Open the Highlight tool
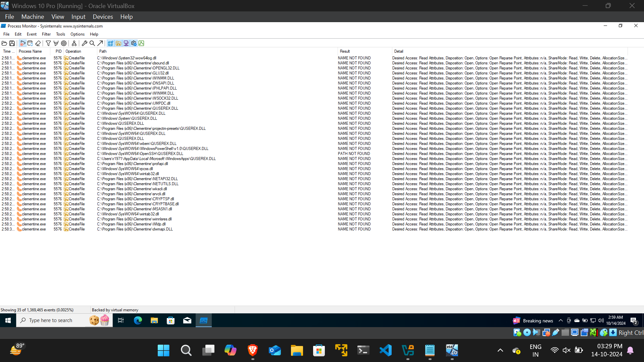This screenshot has height=362, width=644. [x=56, y=43]
